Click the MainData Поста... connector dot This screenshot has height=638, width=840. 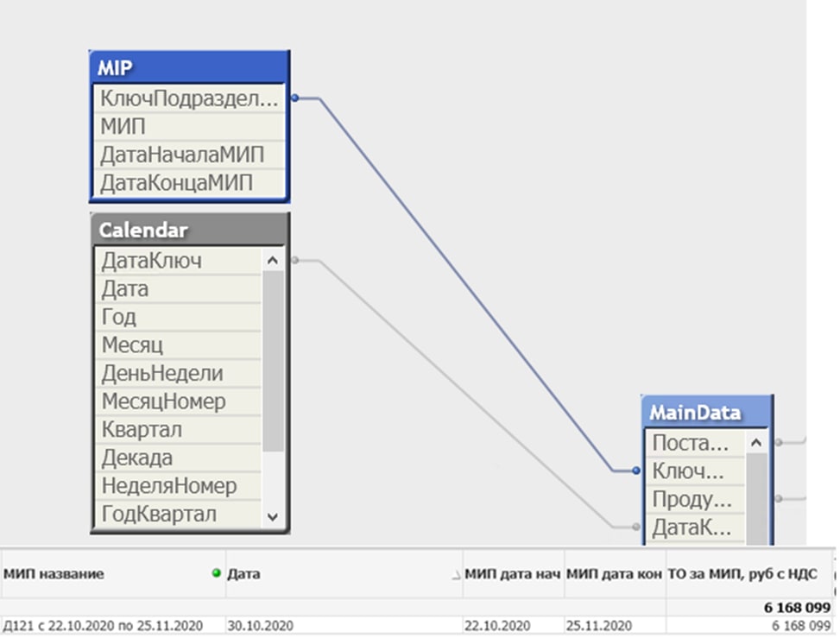779,443
